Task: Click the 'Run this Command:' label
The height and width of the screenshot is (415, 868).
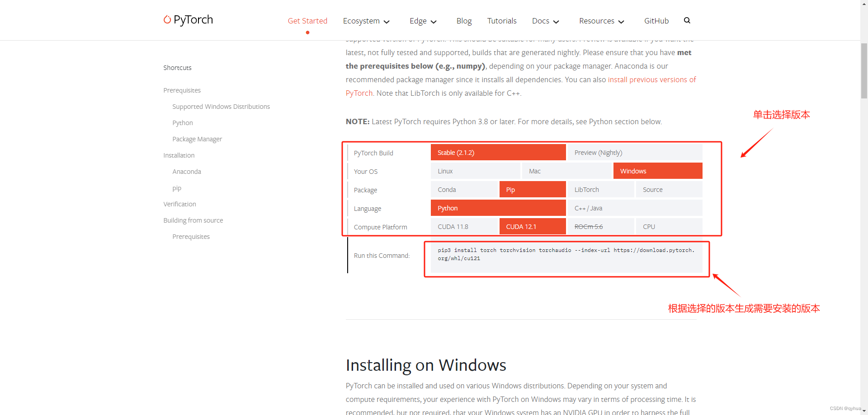Action: pyautogui.click(x=382, y=256)
